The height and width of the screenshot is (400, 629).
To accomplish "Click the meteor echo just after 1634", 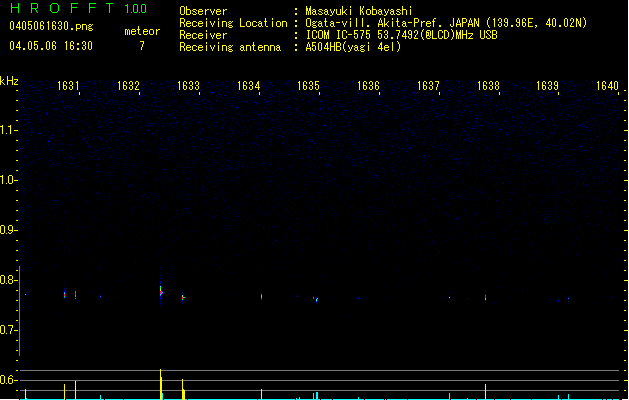I will (262, 296).
